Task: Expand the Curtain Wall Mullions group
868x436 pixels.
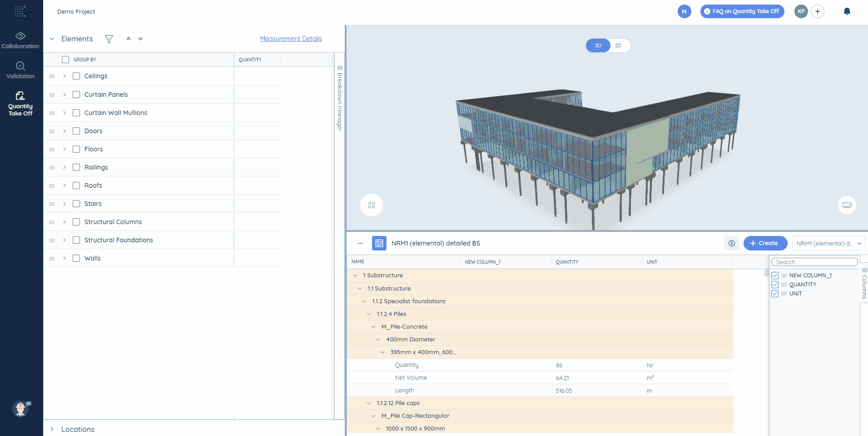Action: [64, 113]
